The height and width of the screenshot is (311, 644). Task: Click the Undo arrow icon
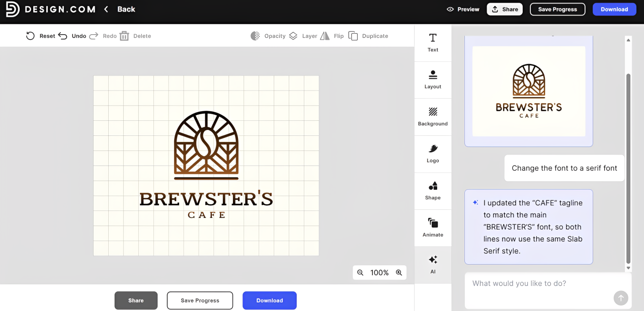tap(63, 36)
